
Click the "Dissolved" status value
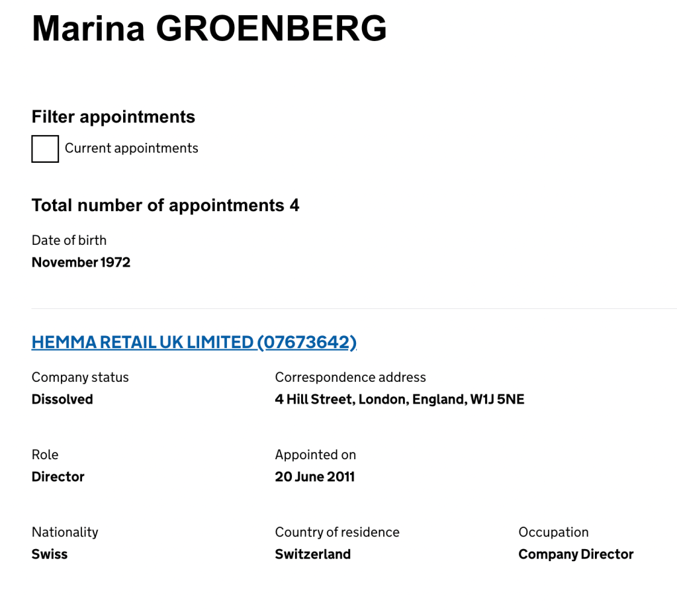[62, 399]
